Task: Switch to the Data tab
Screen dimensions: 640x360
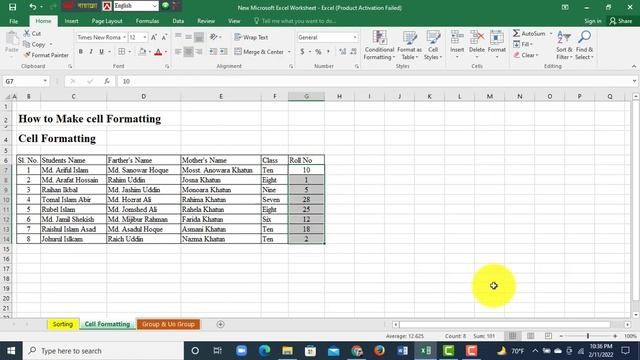Action: coord(178,21)
